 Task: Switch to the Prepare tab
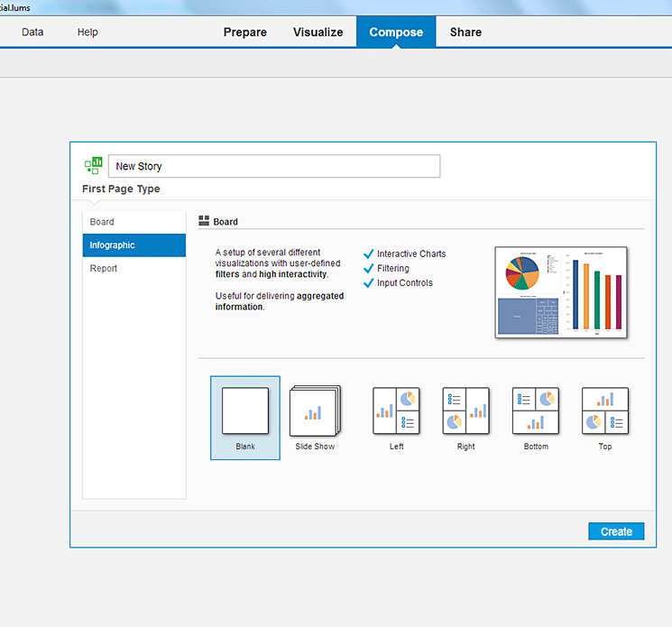tap(245, 32)
